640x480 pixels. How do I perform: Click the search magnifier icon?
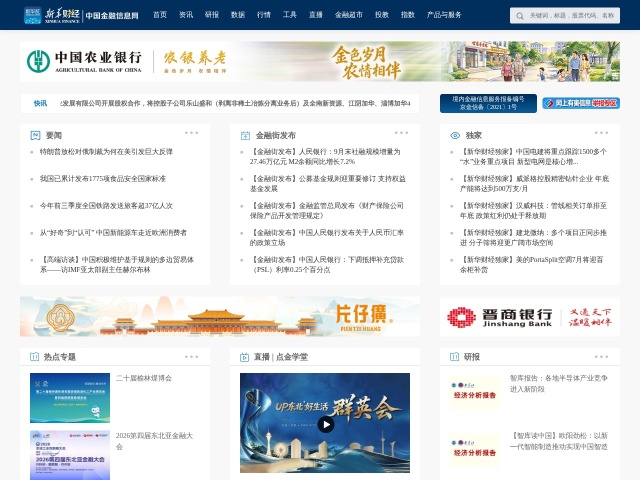[520, 16]
